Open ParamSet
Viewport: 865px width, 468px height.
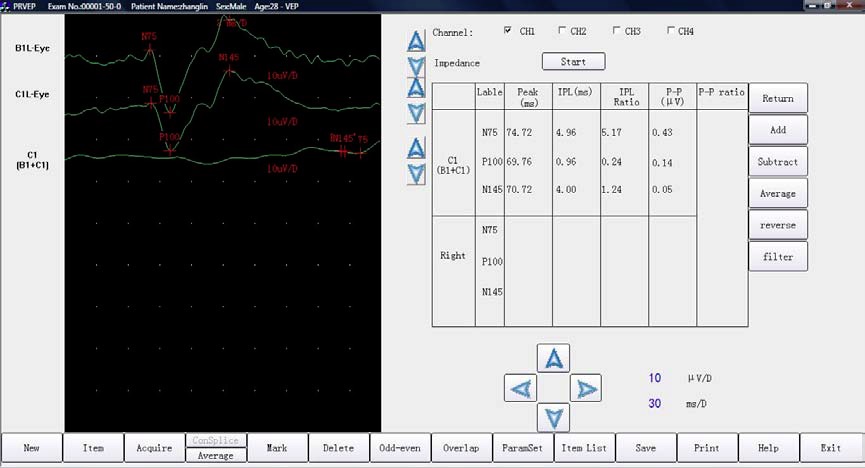coord(522,448)
